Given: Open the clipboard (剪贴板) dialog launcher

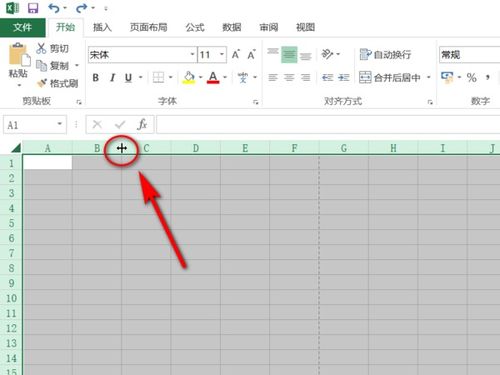Looking at the screenshot, I should [79, 102].
